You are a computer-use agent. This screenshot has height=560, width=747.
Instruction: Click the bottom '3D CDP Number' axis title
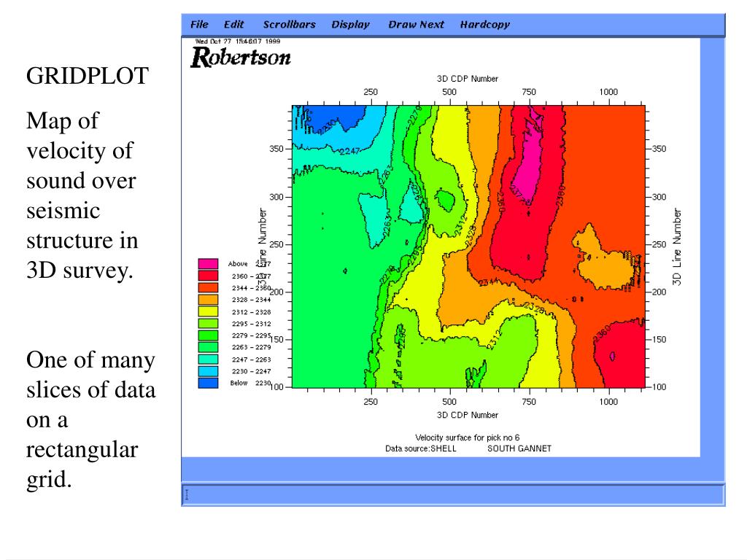pyautogui.click(x=468, y=415)
